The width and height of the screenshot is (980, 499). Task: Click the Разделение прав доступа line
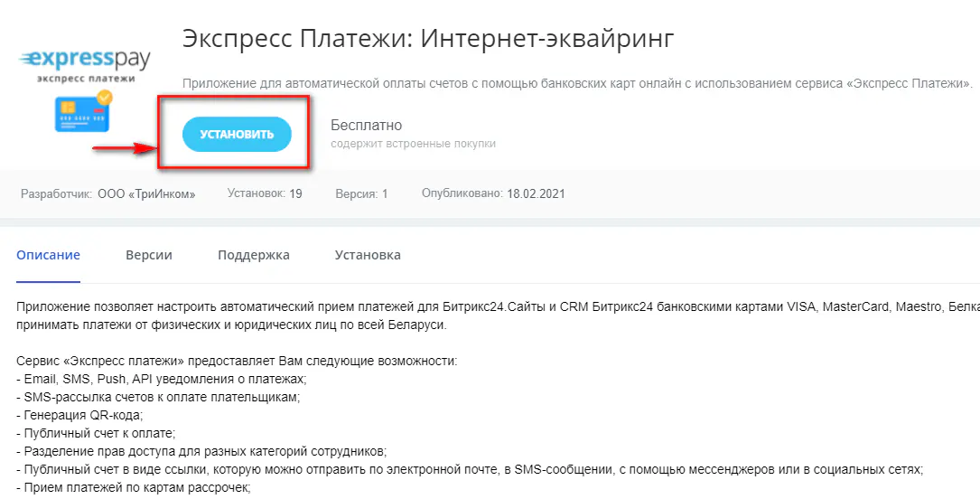(x=202, y=451)
